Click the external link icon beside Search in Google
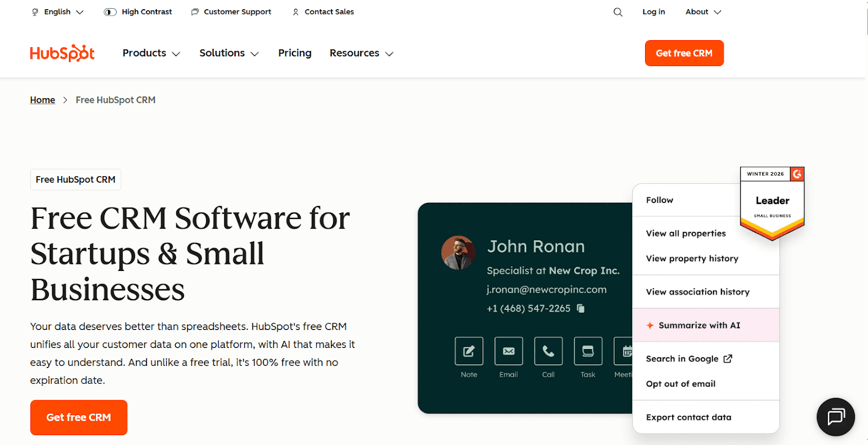 click(728, 359)
